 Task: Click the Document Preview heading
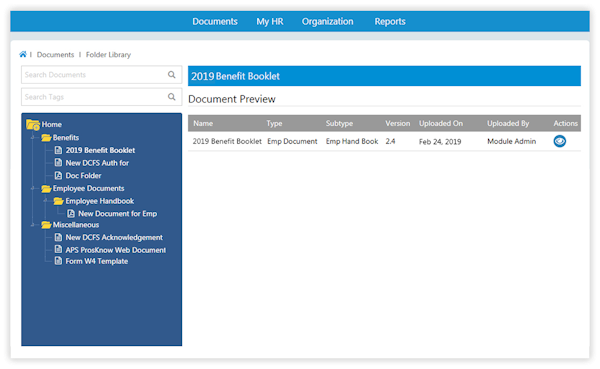point(232,99)
